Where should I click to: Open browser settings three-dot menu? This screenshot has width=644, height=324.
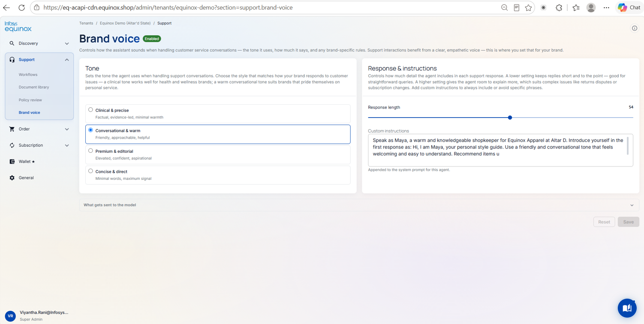606,8
